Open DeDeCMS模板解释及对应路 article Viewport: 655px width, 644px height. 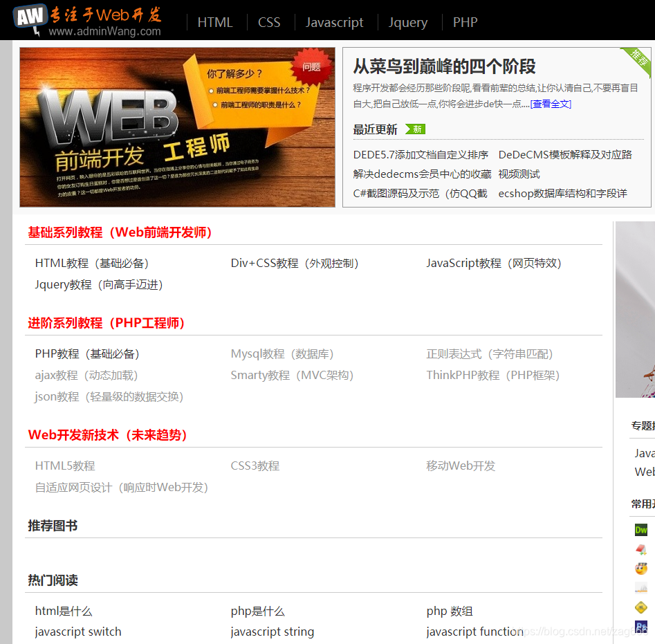click(565, 155)
